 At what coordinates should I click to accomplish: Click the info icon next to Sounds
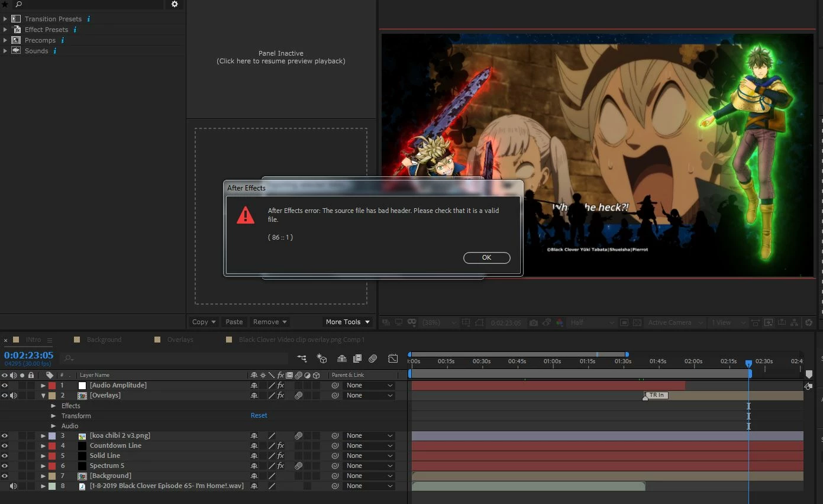coord(55,51)
